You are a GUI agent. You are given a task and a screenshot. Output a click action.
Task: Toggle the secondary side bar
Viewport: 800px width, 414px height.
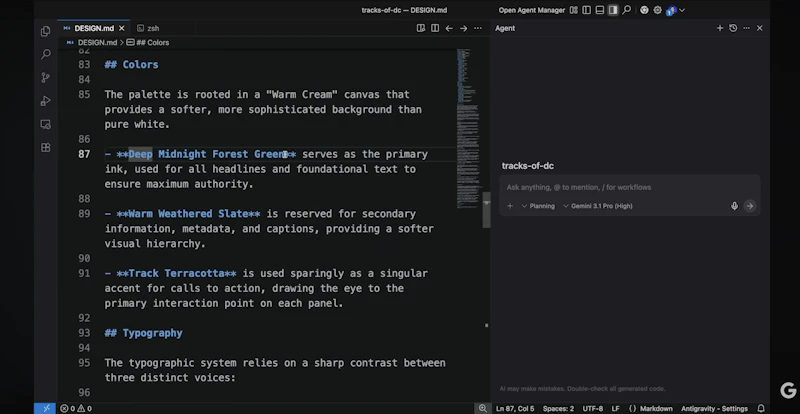613,10
